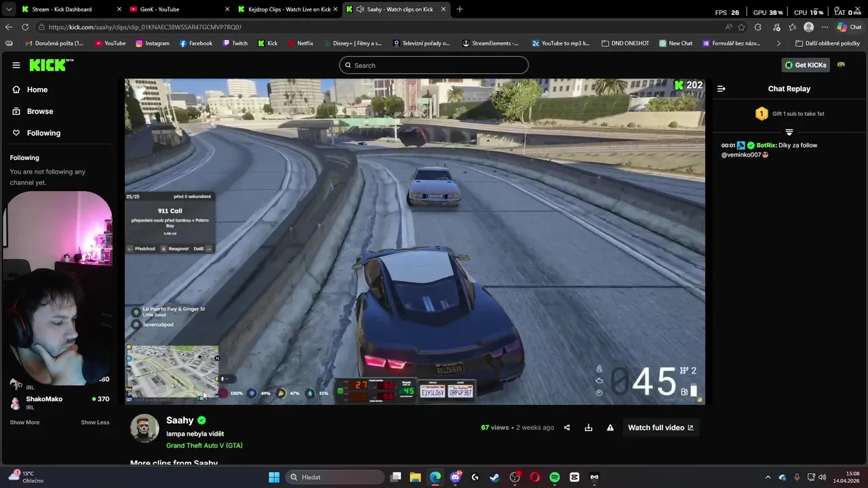Open StreamElements bookmark
The width and height of the screenshot is (868, 488).
click(x=490, y=43)
